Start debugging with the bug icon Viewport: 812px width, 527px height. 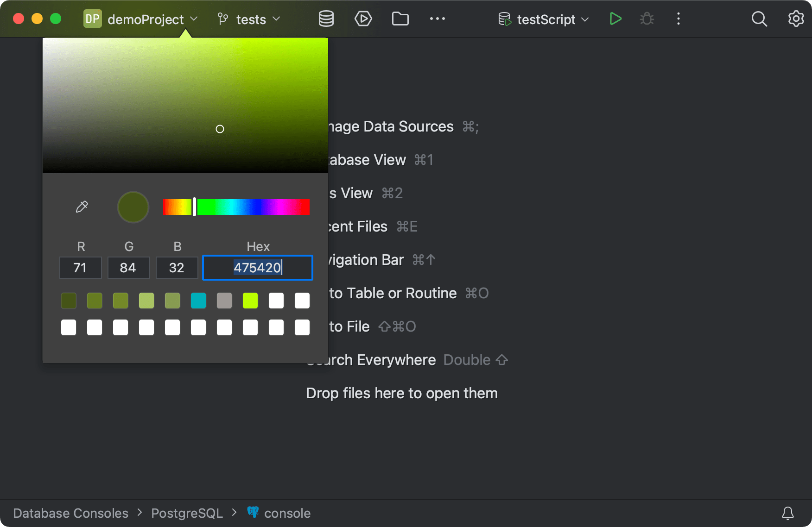point(647,19)
